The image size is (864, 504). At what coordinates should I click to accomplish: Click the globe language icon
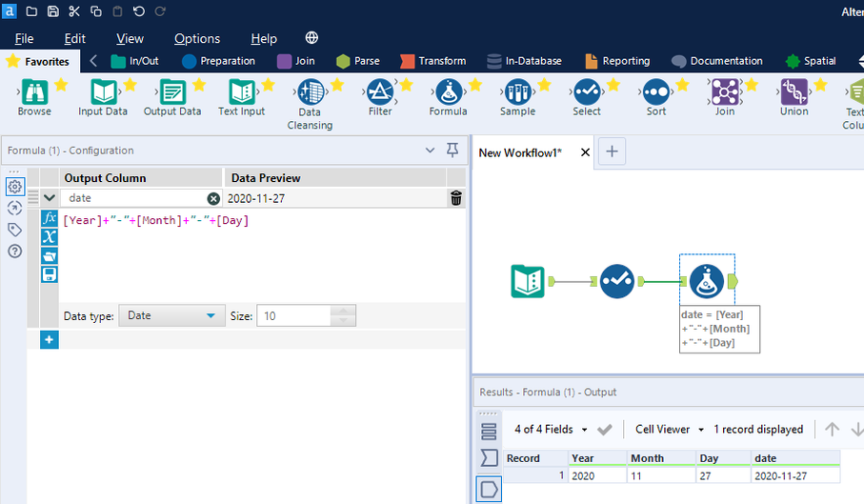pyautogui.click(x=311, y=37)
